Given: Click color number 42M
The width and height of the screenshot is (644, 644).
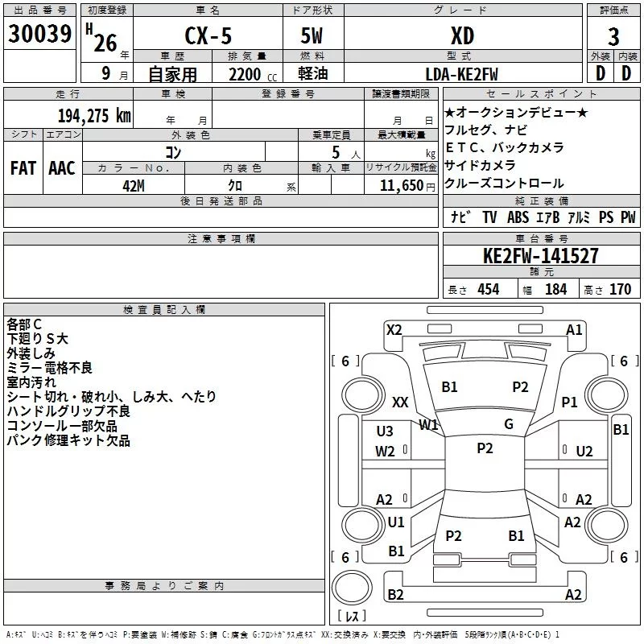Looking at the screenshot, I should point(134,186).
